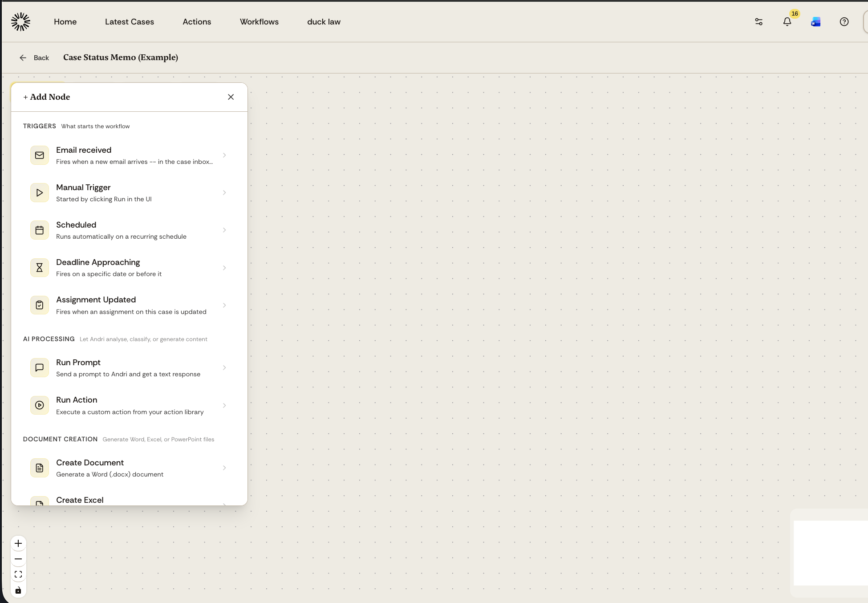Viewport: 868px width, 603px height.
Task: Expand Scheduled chevron
Action: [224, 230]
